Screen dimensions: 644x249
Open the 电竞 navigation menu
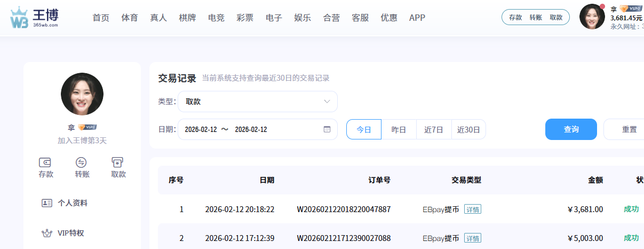click(216, 18)
